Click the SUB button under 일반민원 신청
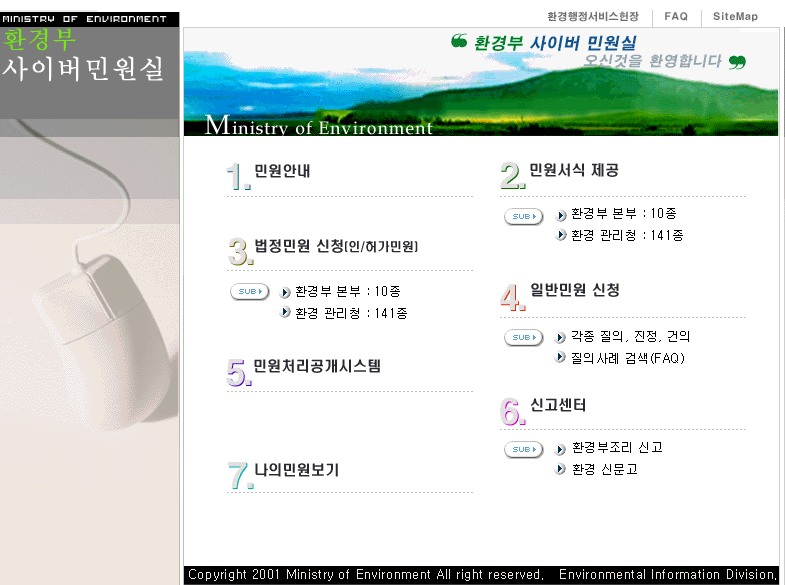The height and width of the screenshot is (585, 785). (524, 337)
